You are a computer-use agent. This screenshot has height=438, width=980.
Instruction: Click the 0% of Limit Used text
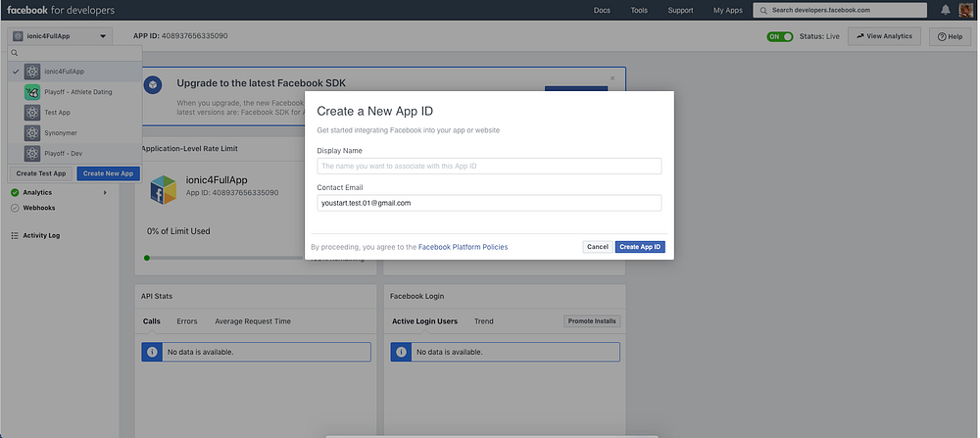(178, 231)
